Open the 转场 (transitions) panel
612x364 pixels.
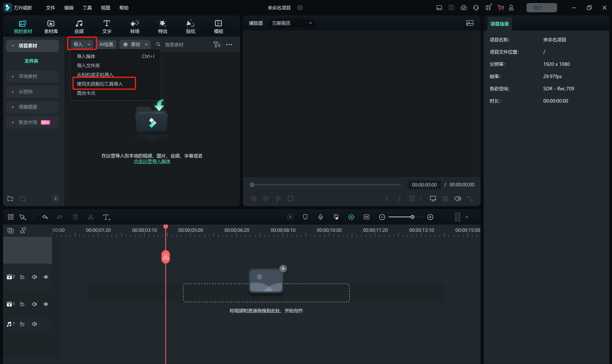(135, 26)
